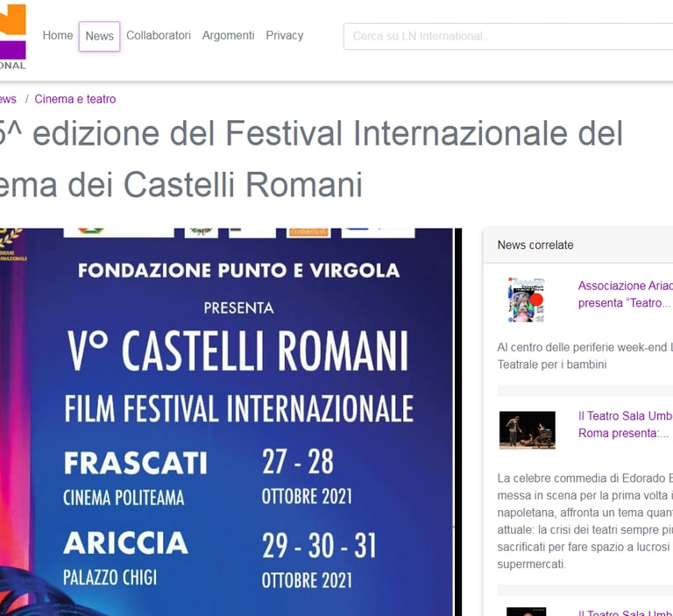Select the News menu item
Screen dimensions: 673x616
click(x=99, y=36)
